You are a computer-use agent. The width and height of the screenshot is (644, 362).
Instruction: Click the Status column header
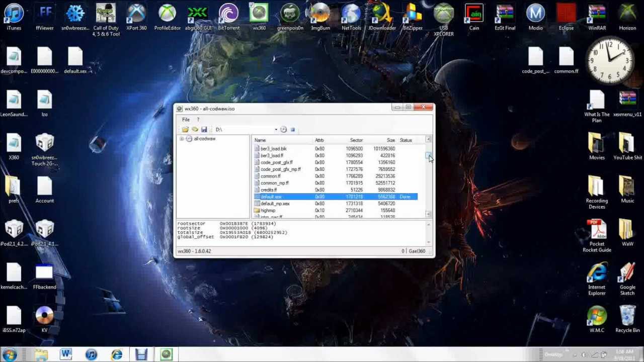point(406,140)
